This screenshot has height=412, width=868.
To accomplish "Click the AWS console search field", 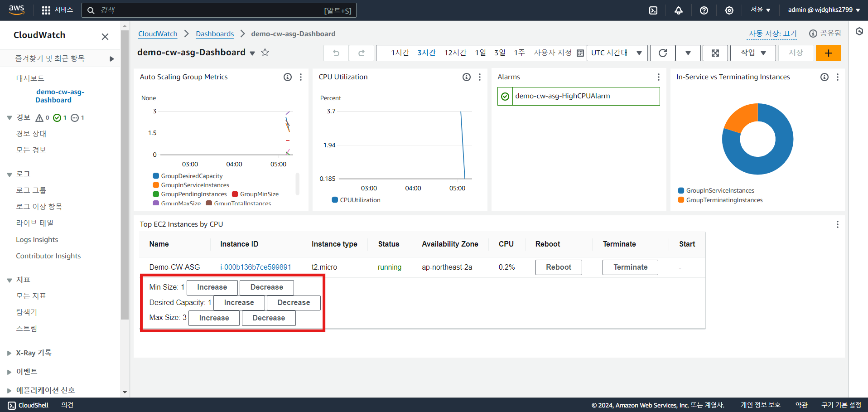I will [219, 10].
